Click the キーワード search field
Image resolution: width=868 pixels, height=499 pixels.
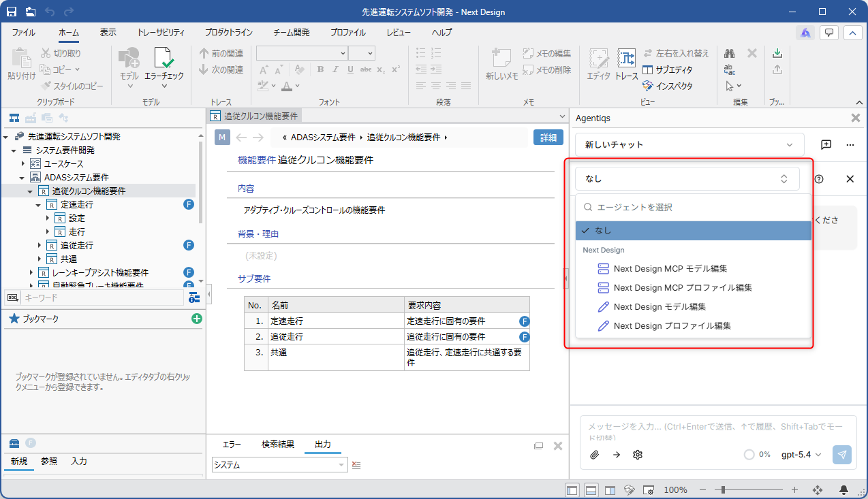[102, 297]
